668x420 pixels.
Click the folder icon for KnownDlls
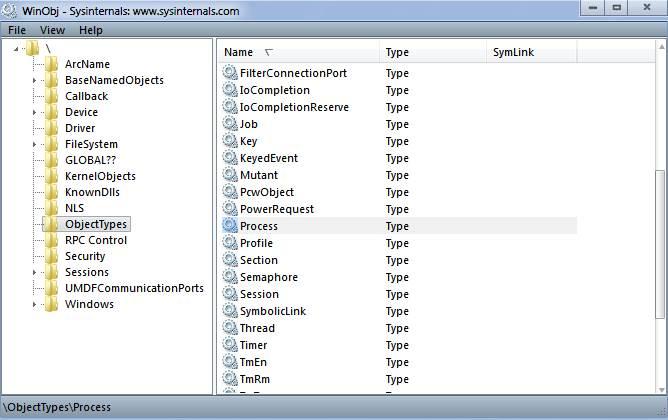click(51, 192)
